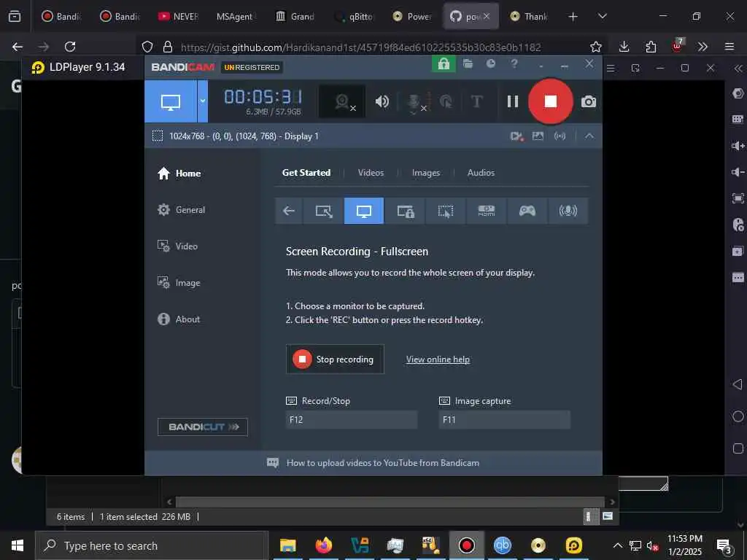This screenshot has width=747, height=560.
Task: Open Image settings in sidebar
Action: pos(179,283)
